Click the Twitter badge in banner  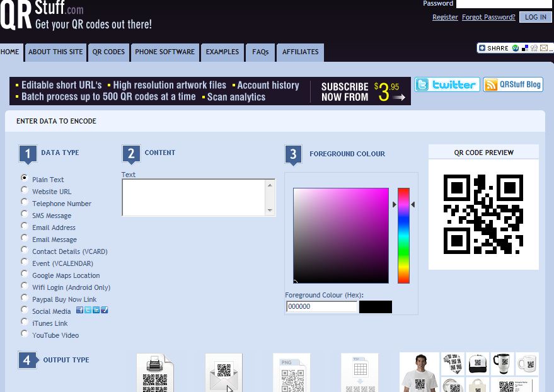(447, 85)
